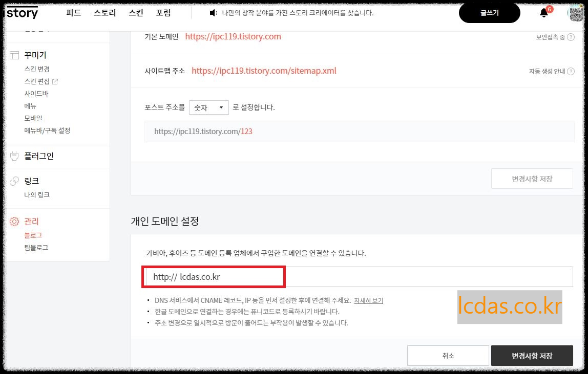
Task: Open the profile avatar thumbnail
Action: coord(576,13)
